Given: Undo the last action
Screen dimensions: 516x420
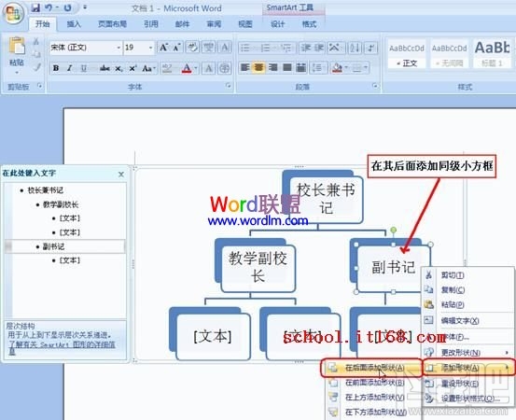Looking at the screenshot, I should 49,7.
